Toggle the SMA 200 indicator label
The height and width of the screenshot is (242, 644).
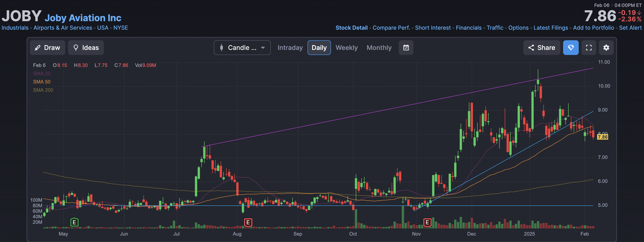point(43,90)
